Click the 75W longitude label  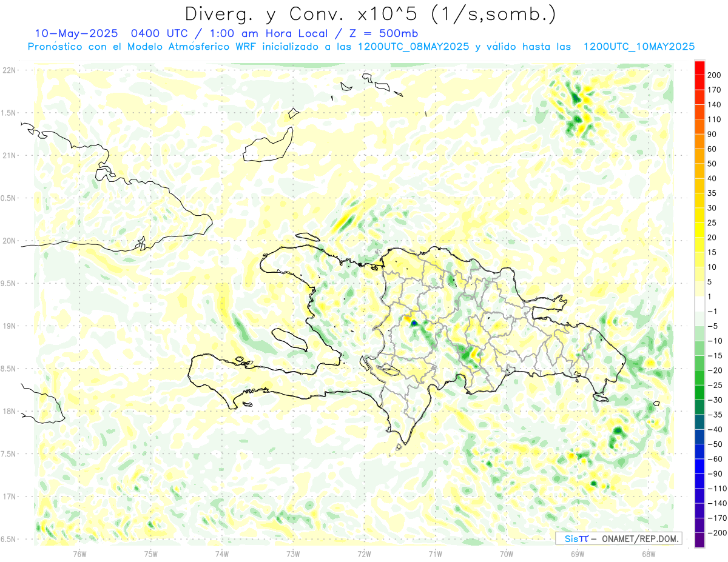pos(151,553)
